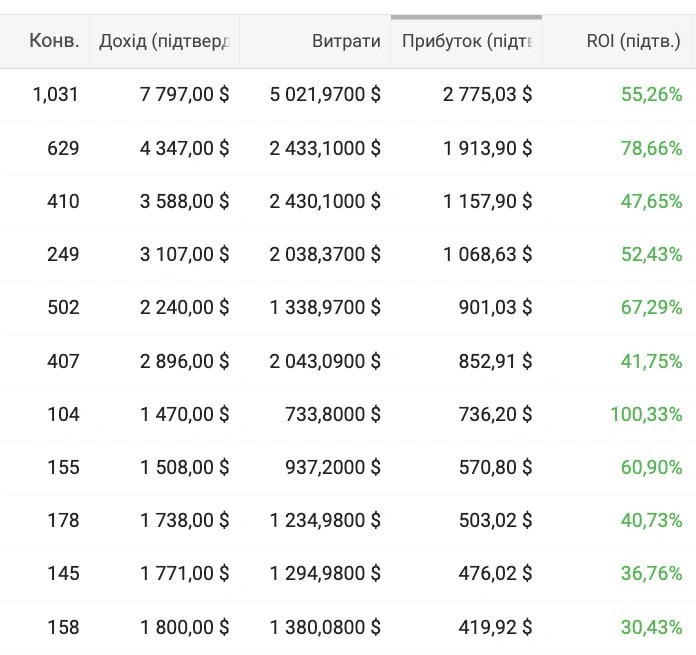The image size is (696, 655).
Task: Select cost cell 1 380,0800 $
Action: [325, 627]
